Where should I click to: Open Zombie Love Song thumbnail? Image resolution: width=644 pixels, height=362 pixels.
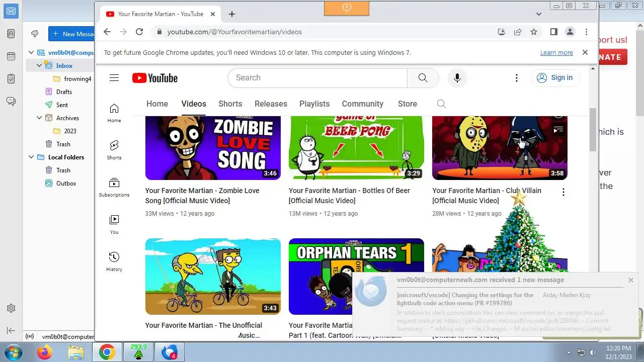click(x=213, y=148)
